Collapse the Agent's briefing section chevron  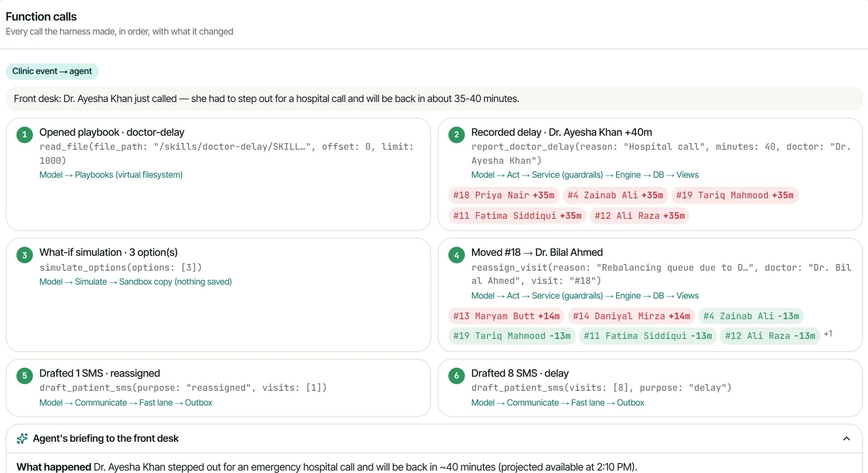[846, 438]
